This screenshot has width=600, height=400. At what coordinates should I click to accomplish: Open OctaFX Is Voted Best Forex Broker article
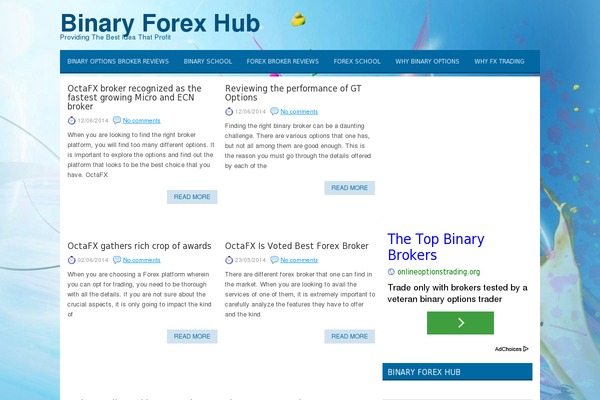(297, 246)
